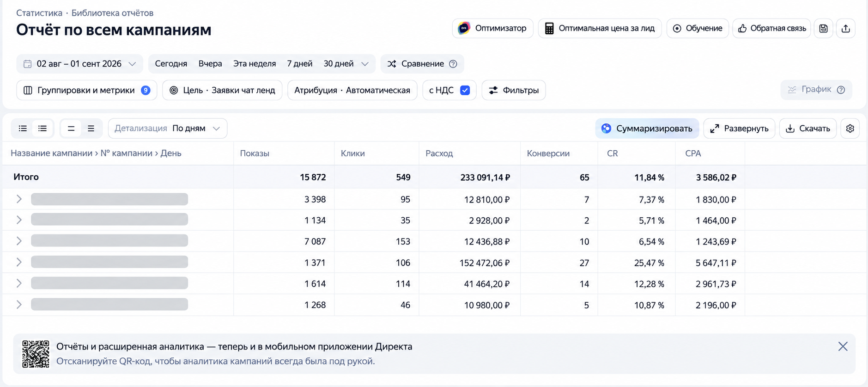Image resolution: width=868 pixels, height=387 pixels.
Task: Sort by Конверсии column header
Action: click(x=548, y=154)
